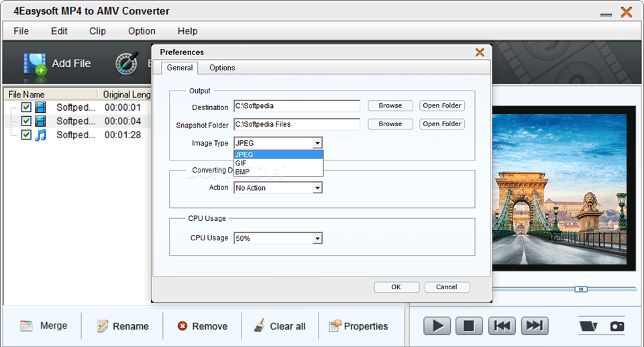The image size is (644, 347).
Task: Click the film icon of 00:00:01 file
Action: point(40,107)
